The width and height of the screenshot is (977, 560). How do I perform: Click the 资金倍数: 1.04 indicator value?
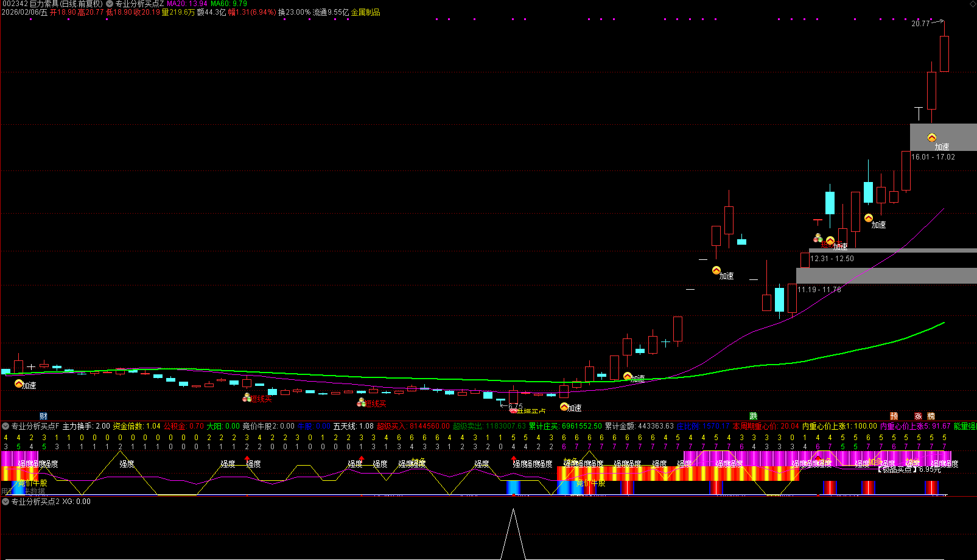click(137, 426)
